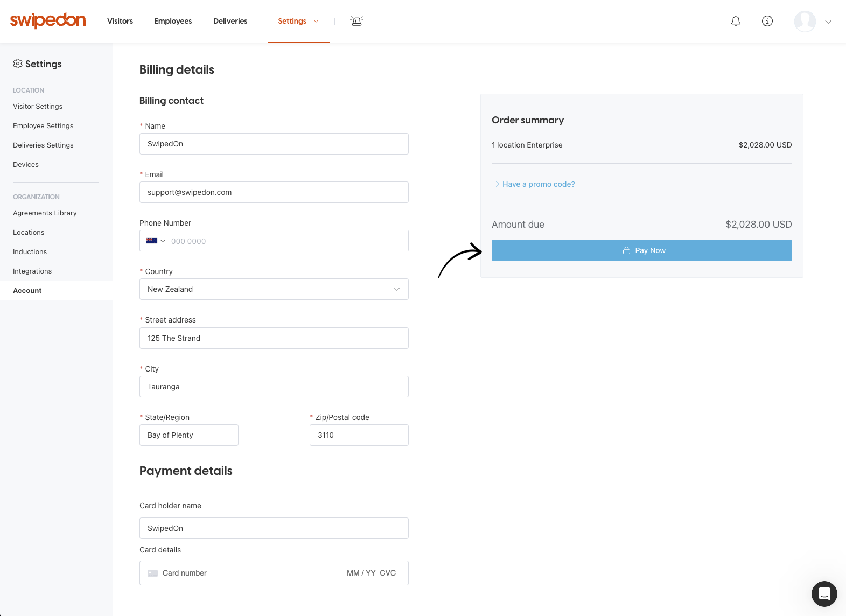Viewport: 846px width, 616px height.
Task: Open the Country dropdown New Zealand
Action: tap(274, 289)
